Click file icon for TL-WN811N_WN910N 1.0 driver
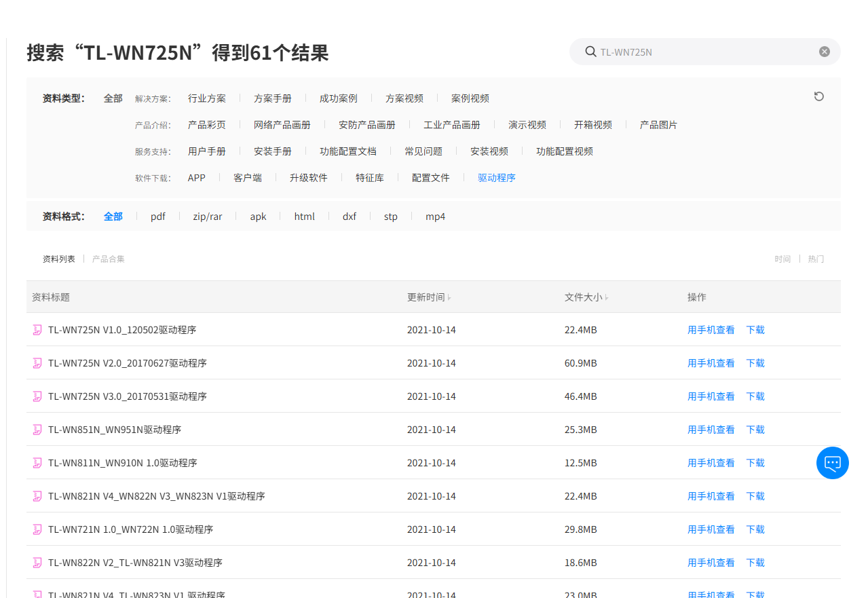This screenshot has height=598, width=868. pyautogui.click(x=37, y=463)
